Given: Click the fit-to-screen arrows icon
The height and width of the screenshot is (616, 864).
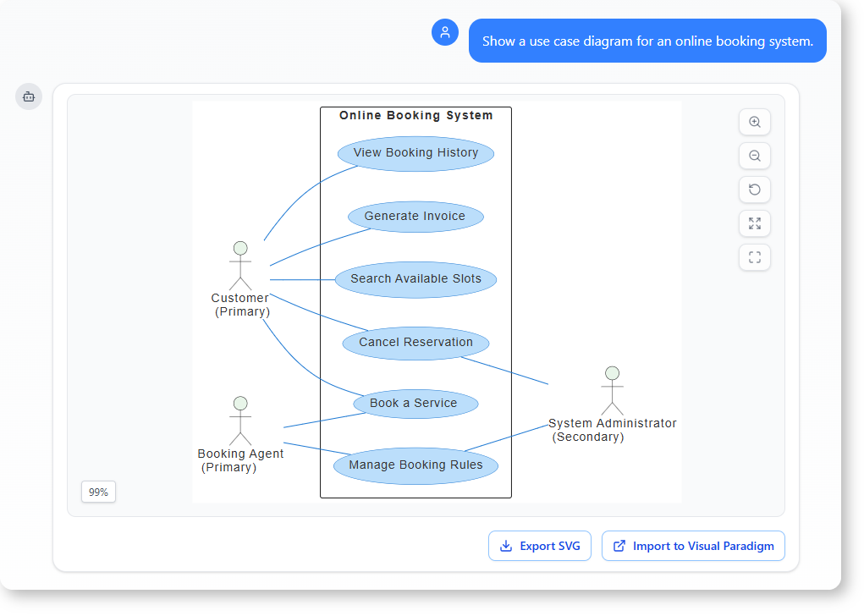Looking at the screenshot, I should (x=754, y=223).
